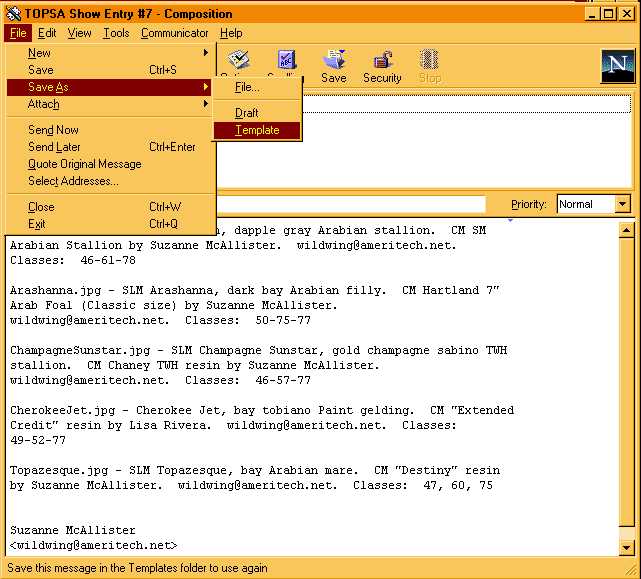641x579 pixels.
Task: Open the File menu
Action: point(18,33)
